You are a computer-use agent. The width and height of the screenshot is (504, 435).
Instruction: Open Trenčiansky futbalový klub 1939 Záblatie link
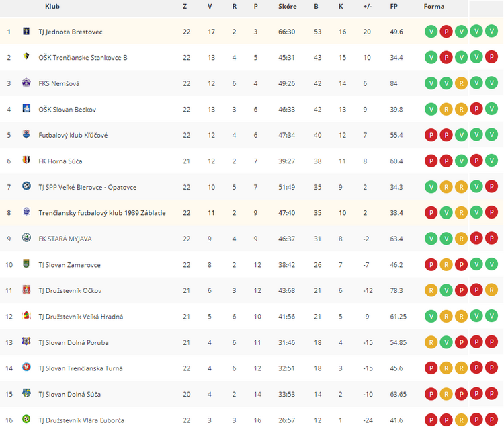[x=102, y=213]
